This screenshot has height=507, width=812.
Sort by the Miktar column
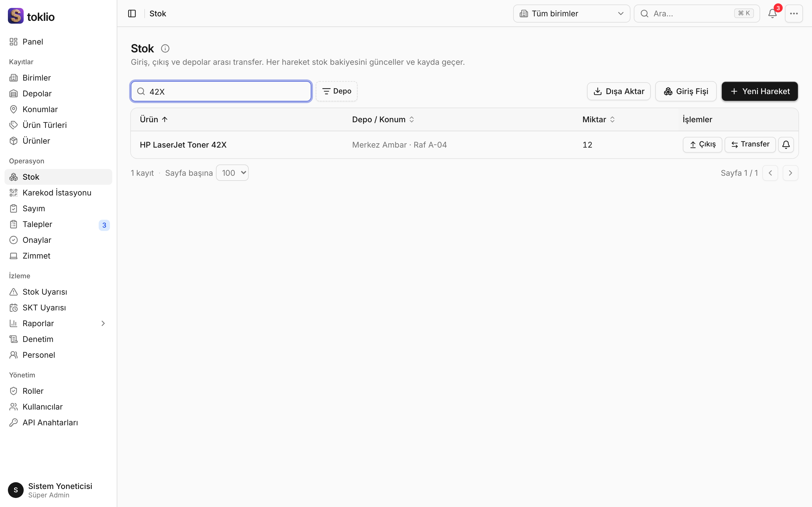pos(599,119)
